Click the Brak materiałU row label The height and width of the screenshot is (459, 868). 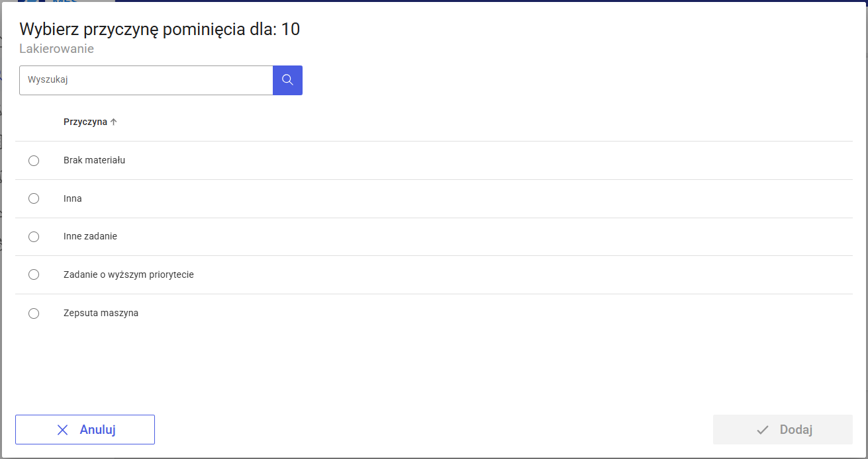(x=94, y=160)
